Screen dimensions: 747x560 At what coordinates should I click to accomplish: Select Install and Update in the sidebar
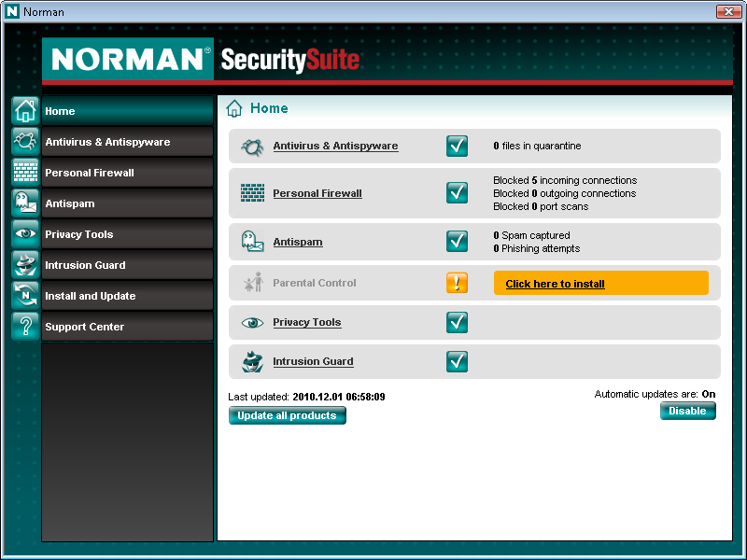(127, 296)
